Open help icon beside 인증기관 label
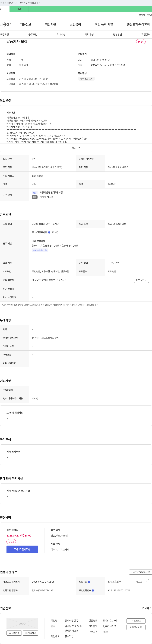Viewport: 152px width, 644px height. (89, 582)
